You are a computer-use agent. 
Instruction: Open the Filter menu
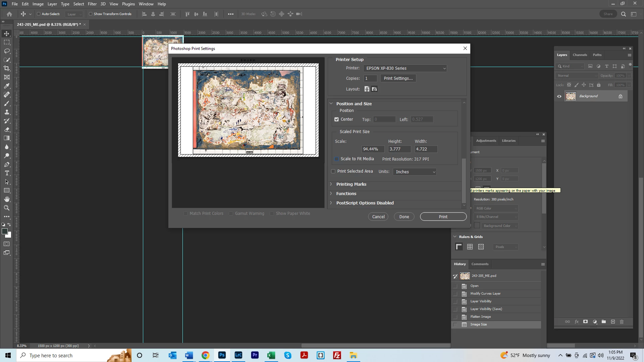point(92,4)
